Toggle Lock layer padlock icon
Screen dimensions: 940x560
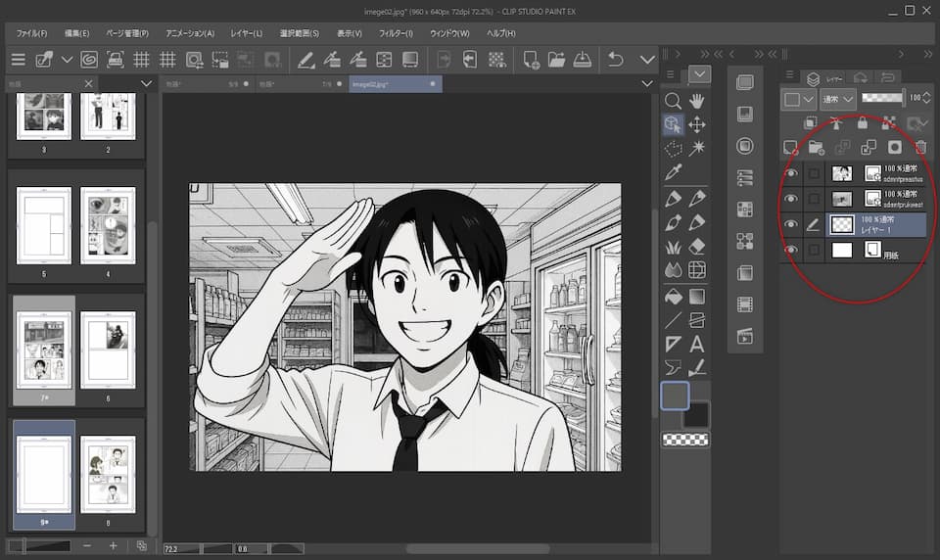click(862, 123)
